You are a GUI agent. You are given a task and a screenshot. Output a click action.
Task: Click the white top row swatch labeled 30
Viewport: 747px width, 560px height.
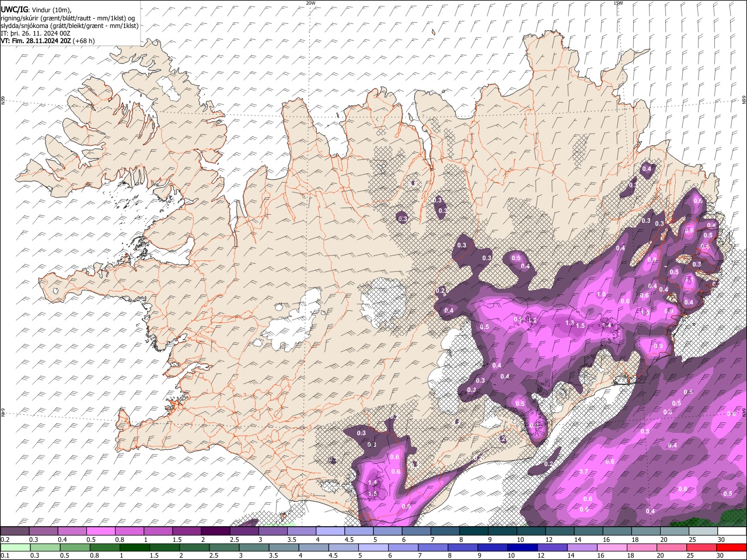pos(732,531)
